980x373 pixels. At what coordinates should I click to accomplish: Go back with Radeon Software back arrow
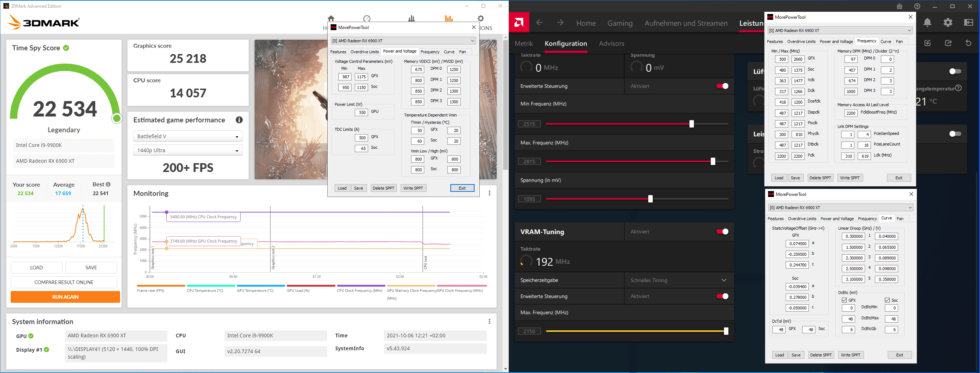[x=539, y=23]
